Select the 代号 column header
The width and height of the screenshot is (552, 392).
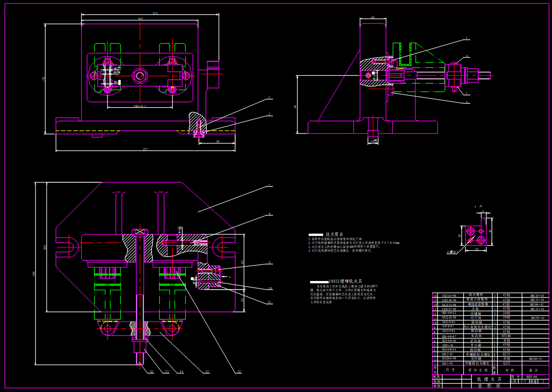(x=450, y=370)
